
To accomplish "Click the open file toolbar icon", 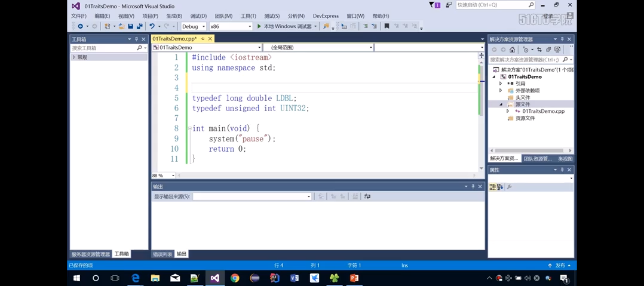I will click(122, 26).
